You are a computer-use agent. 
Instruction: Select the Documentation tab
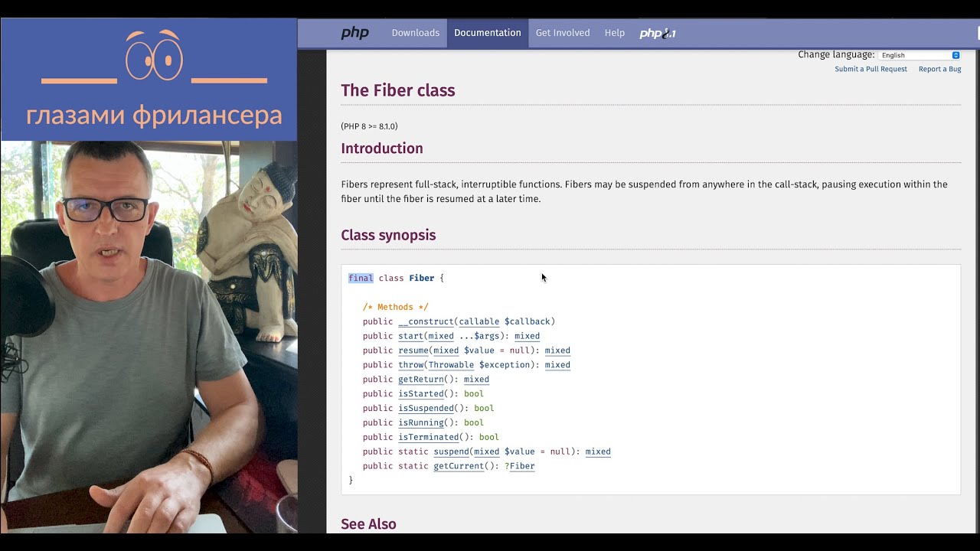[488, 33]
